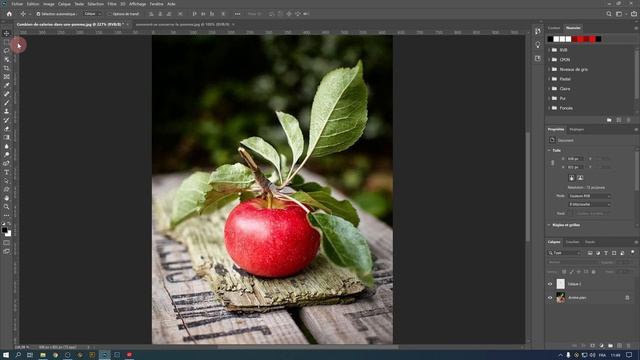
Task: Open the History panel icon in the collapsed dock
Action: (x=538, y=31)
